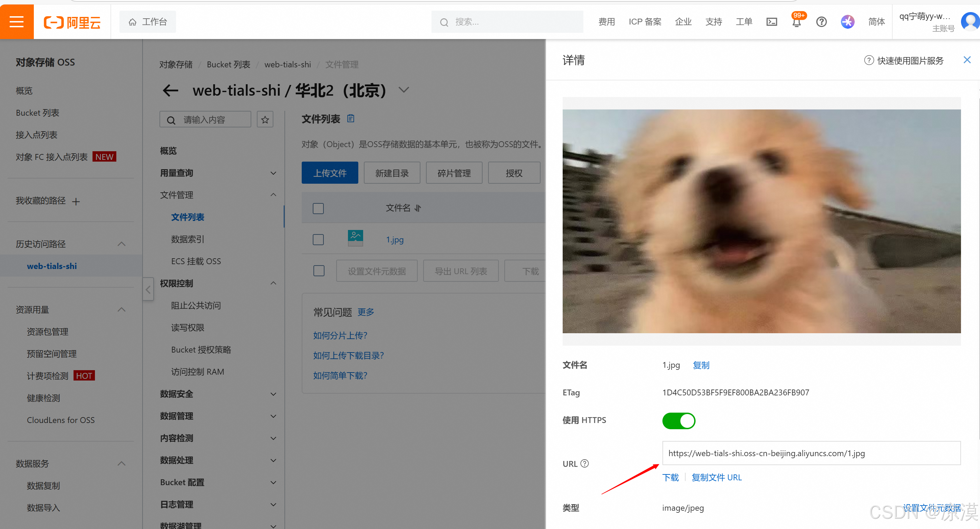Open 读写权限 menu item
This screenshot has width=980, height=529.
[x=187, y=328]
